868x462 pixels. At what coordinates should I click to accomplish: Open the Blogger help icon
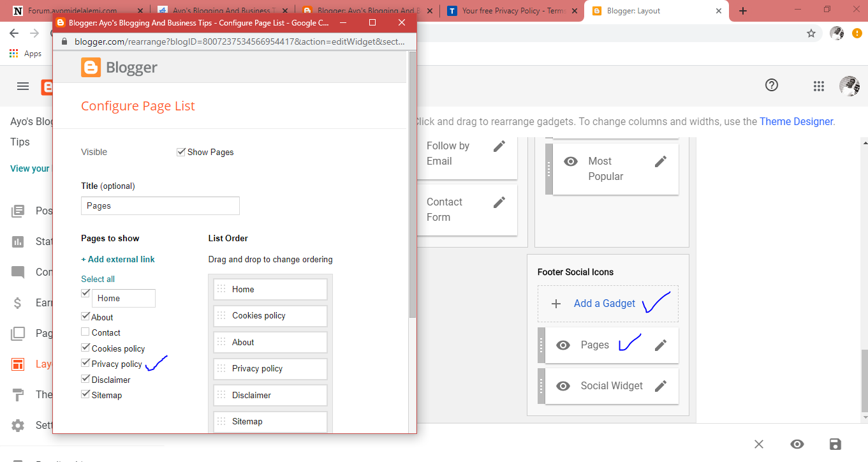pos(772,85)
